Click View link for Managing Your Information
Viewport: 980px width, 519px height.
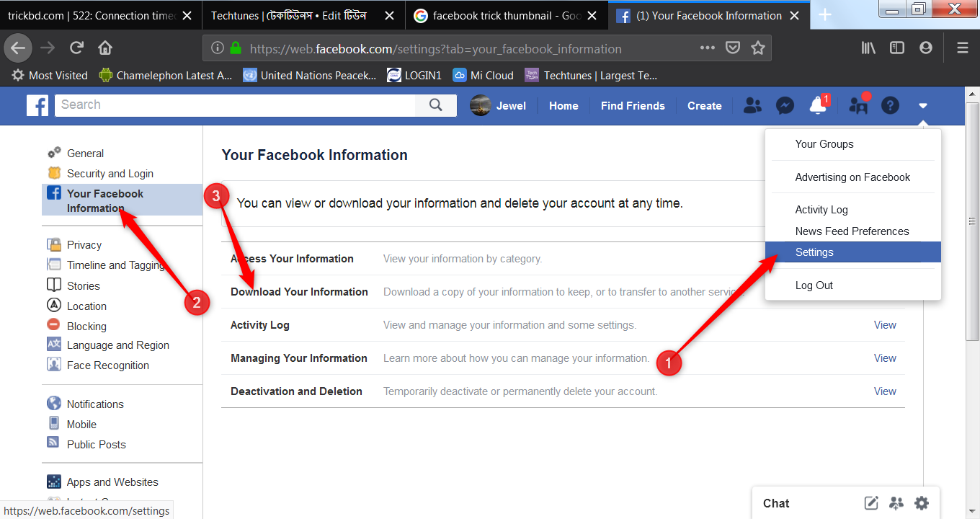pos(885,358)
